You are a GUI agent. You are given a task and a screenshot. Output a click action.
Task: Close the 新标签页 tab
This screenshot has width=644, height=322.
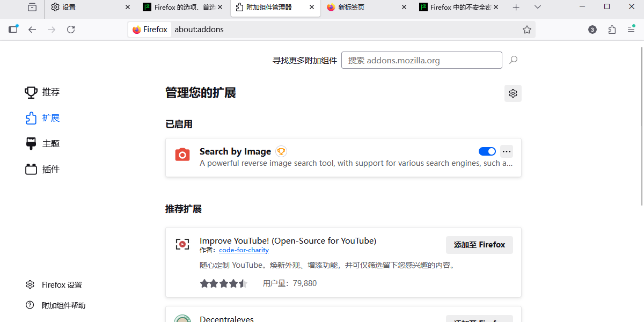coord(404,8)
